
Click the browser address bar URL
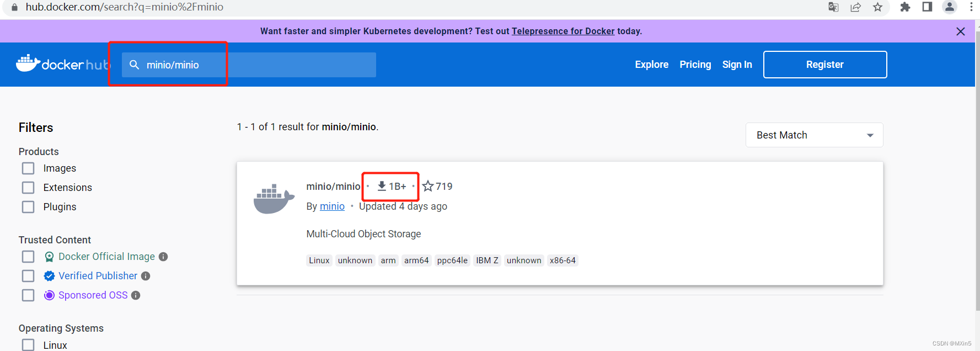point(125,7)
